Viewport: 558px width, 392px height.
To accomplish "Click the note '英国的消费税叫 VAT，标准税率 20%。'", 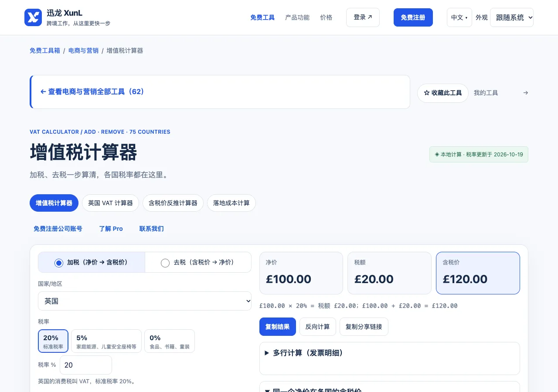I will (x=87, y=381).
